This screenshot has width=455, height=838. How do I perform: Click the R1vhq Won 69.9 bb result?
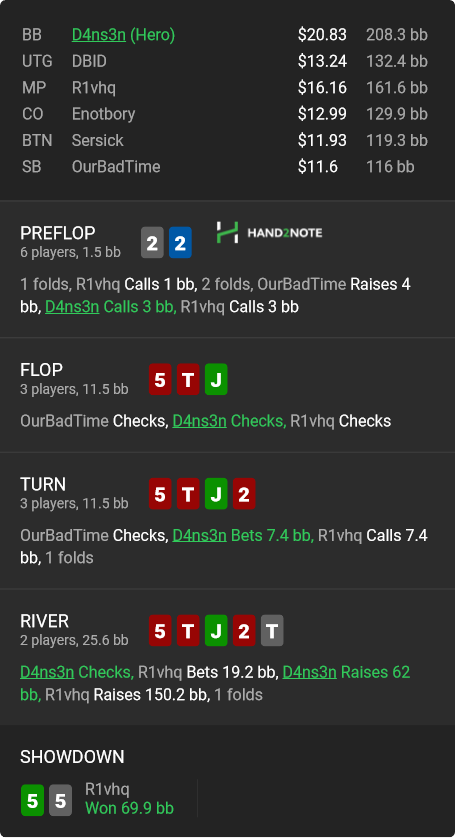tap(129, 800)
